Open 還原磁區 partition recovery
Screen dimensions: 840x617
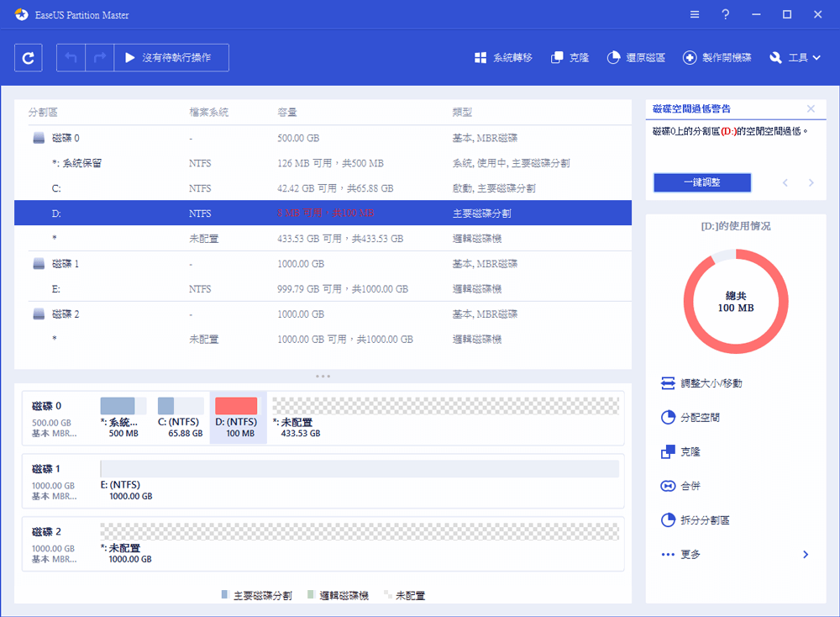pos(636,57)
